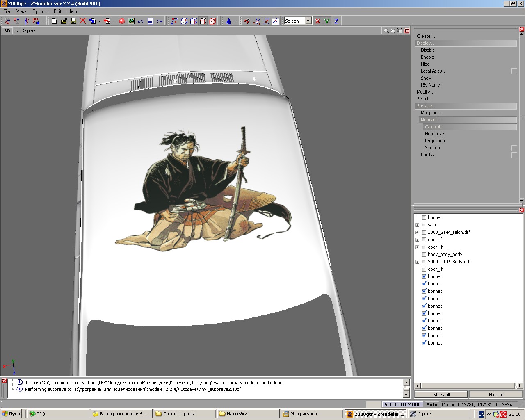The width and height of the screenshot is (525, 420).
Task: Tick the salon visibility checkbox
Action: (424, 225)
